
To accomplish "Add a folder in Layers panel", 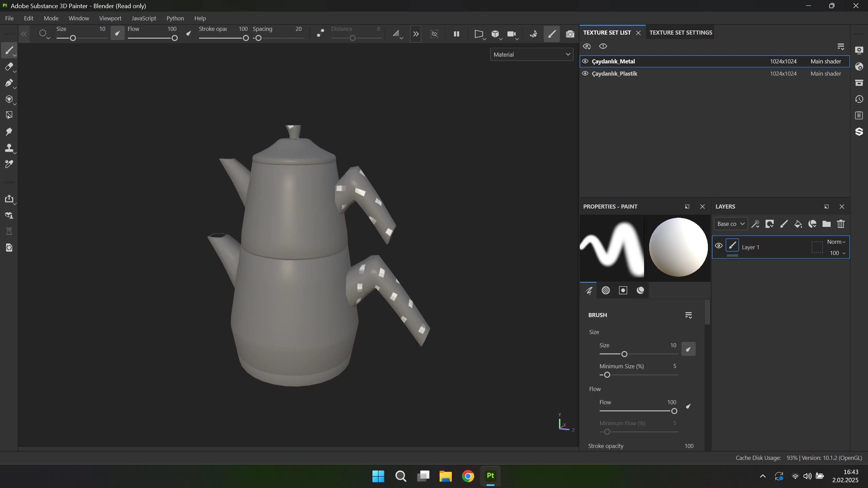I will (x=826, y=224).
